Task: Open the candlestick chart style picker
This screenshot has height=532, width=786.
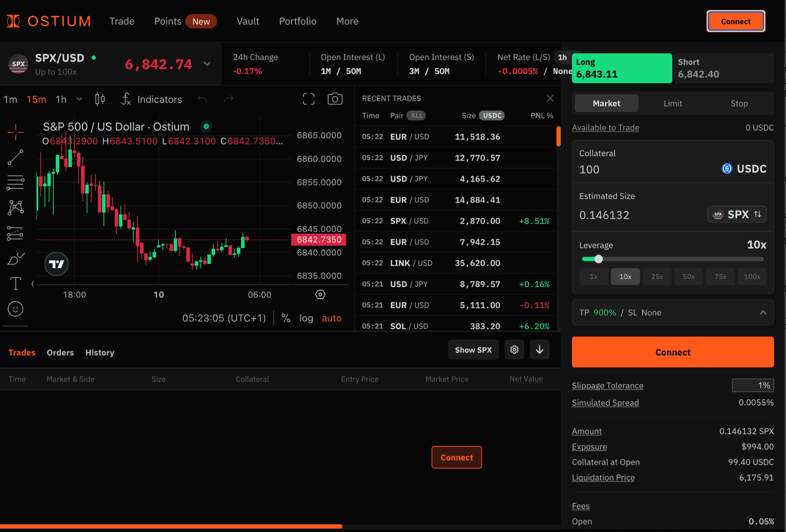Action: pyautogui.click(x=100, y=99)
